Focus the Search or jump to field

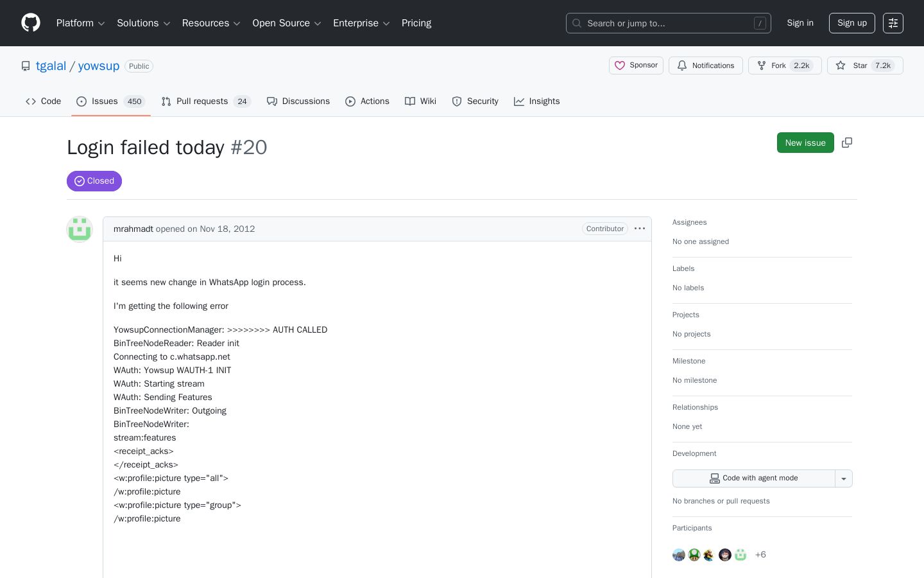click(669, 23)
